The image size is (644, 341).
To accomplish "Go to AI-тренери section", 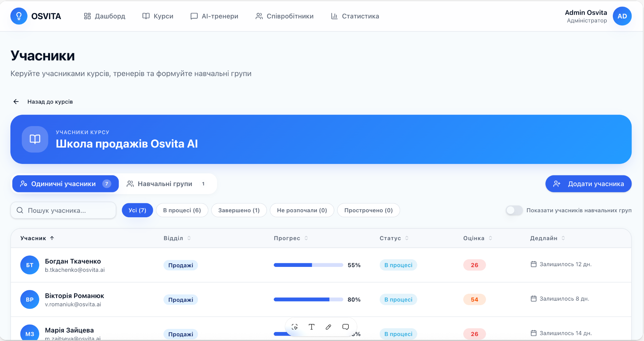I will pyautogui.click(x=214, y=16).
